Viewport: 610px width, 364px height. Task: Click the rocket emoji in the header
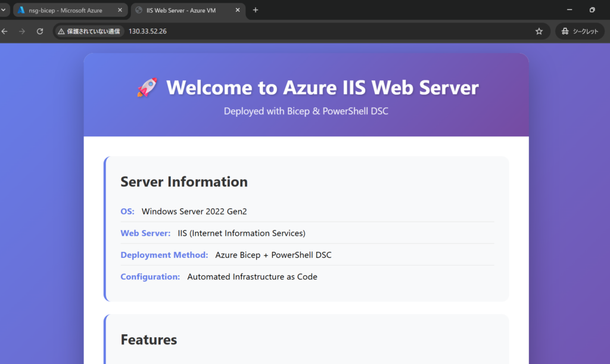point(147,88)
